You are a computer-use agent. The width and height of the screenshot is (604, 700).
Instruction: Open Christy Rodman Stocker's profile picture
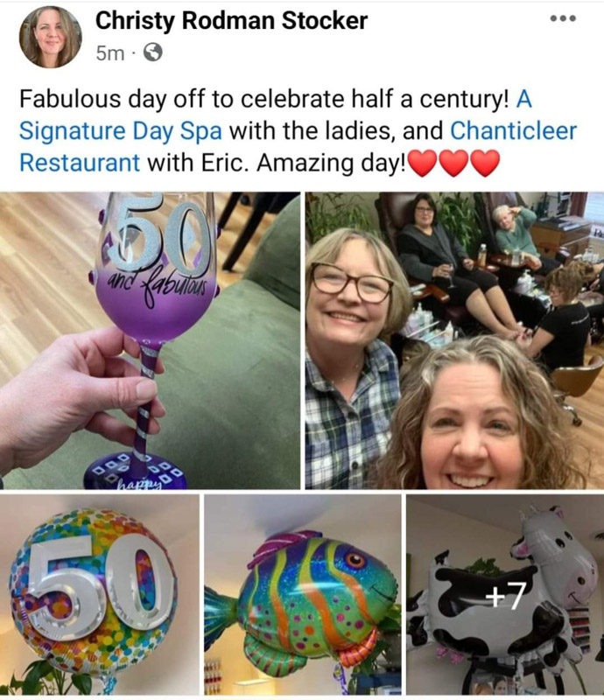tap(51, 37)
